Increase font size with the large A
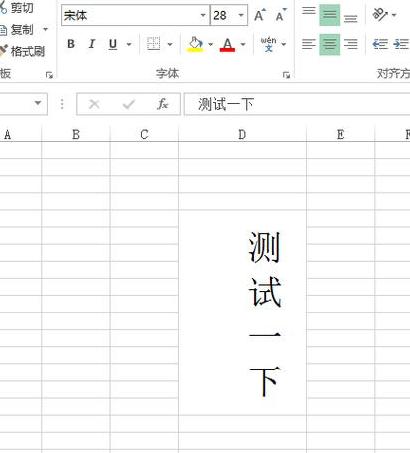 pyautogui.click(x=260, y=15)
